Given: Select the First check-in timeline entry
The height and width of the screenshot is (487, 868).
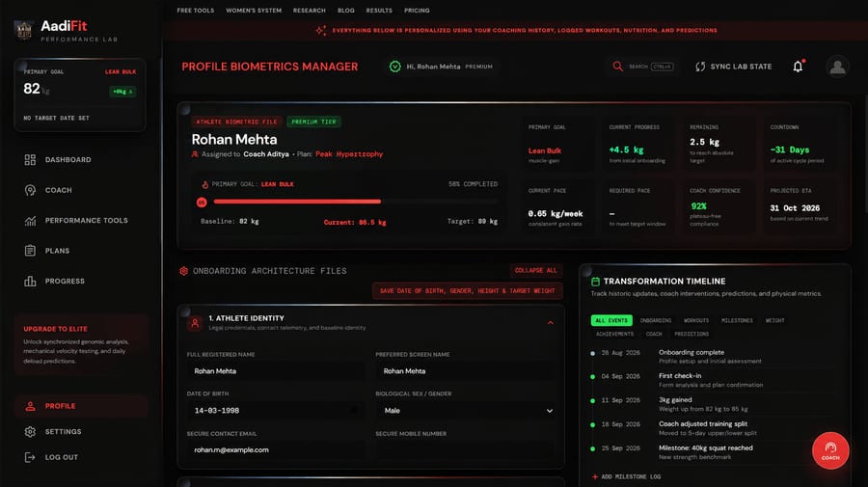Looking at the screenshot, I should coord(714,380).
